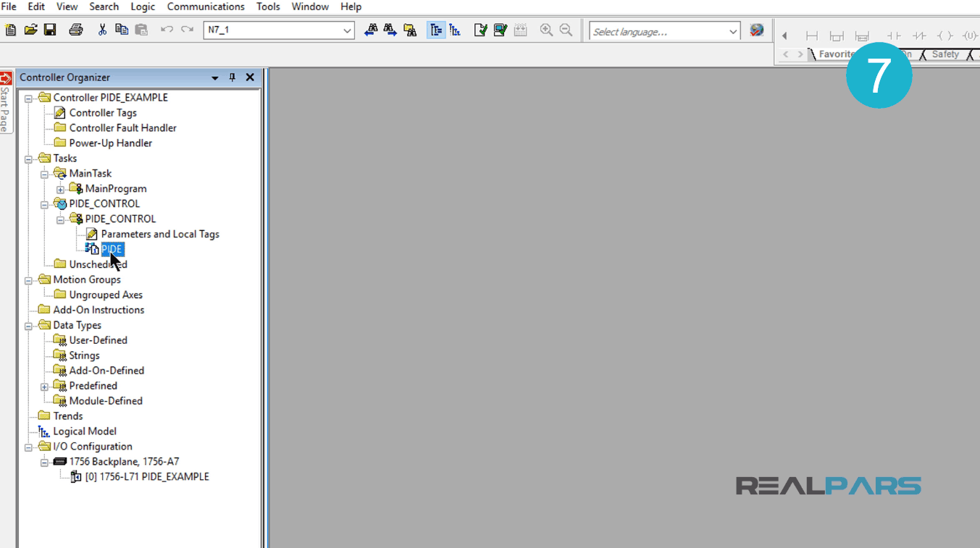Select Logical Model in the tree
Screen dimensions: 980x548
[84, 431]
